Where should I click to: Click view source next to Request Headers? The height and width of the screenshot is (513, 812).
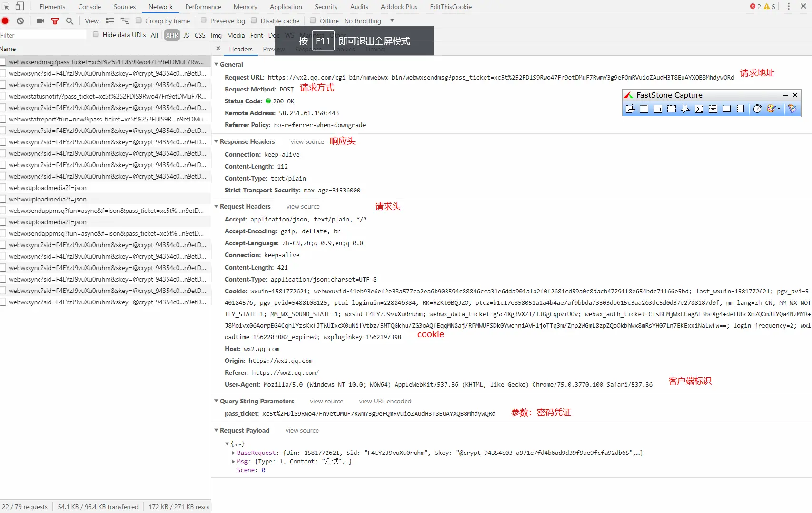tap(303, 207)
